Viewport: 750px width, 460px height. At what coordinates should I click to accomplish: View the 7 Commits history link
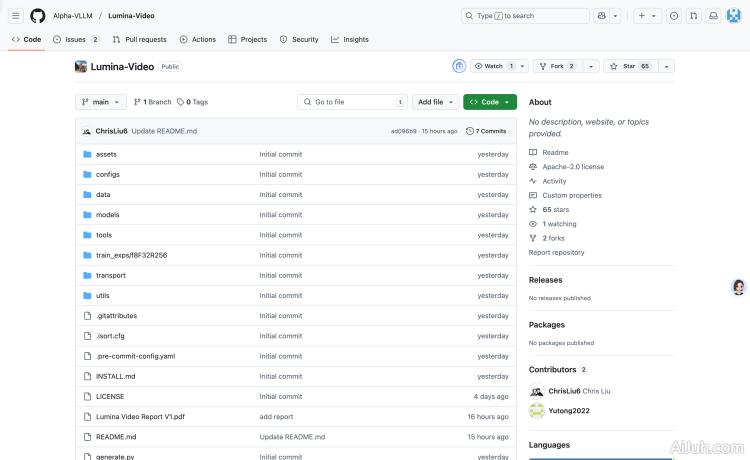point(486,131)
